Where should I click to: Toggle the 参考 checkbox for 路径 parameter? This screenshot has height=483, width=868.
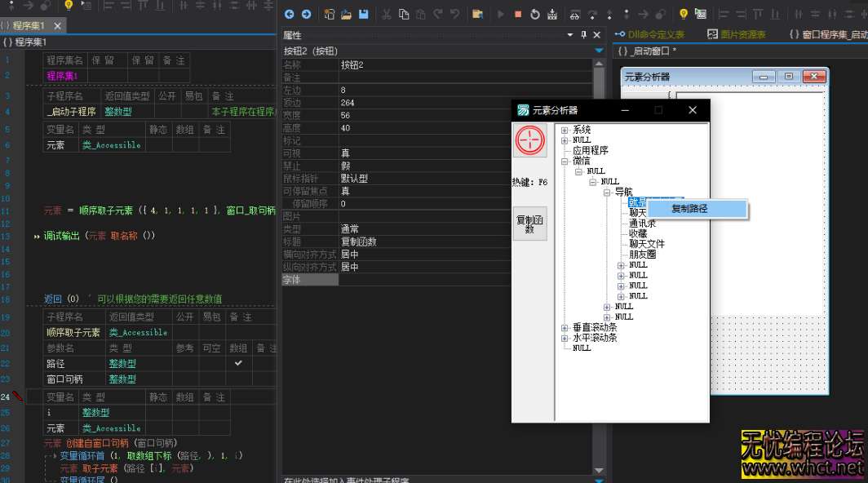[184, 363]
